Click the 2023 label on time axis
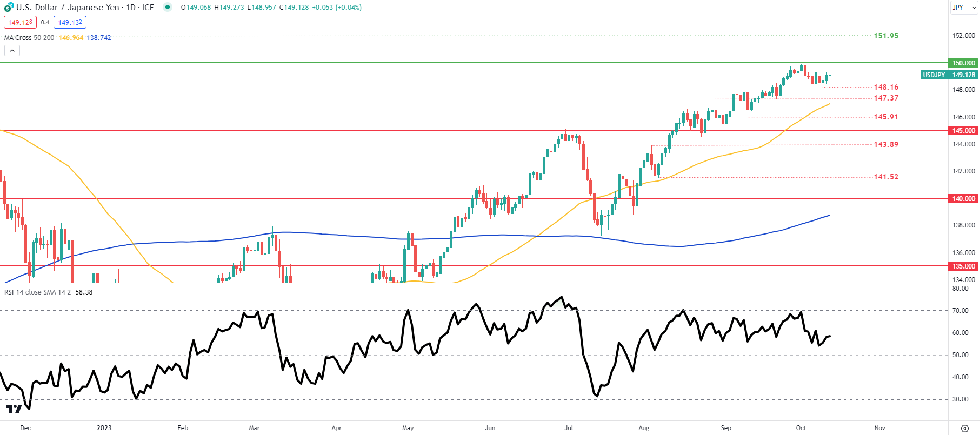Screen dimensions: 980x435 pyautogui.click(x=104, y=428)
